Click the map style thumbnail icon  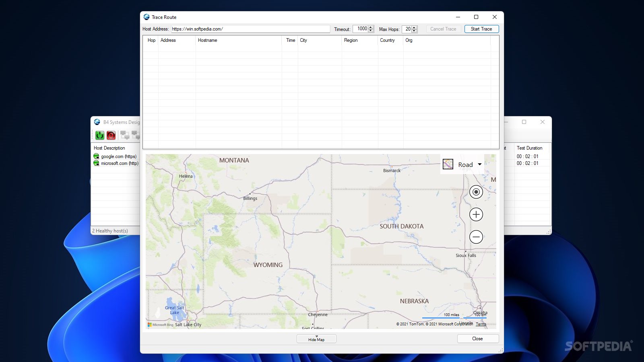448,164
